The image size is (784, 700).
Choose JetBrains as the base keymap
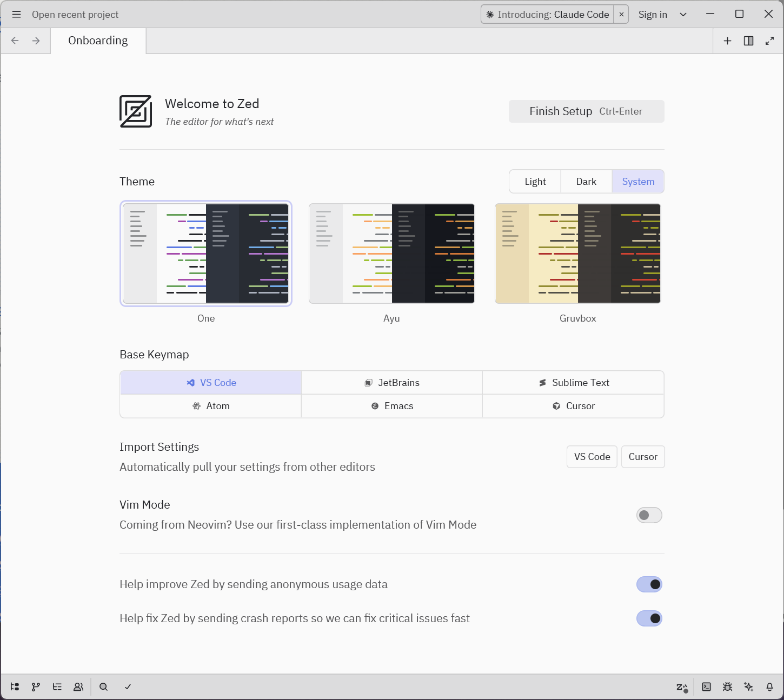tap(391, 383)
